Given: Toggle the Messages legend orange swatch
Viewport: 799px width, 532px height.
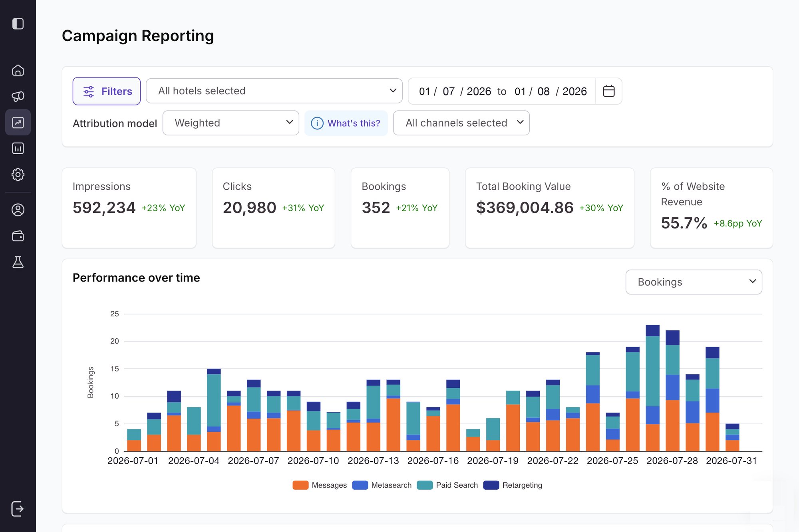Looking at the screenshot, I should click(300, 485).
